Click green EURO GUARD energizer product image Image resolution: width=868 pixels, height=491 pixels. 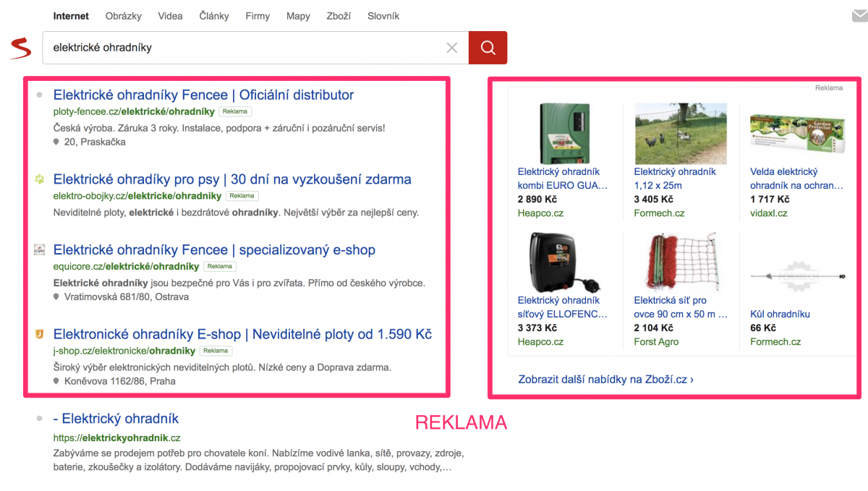(x=564, y=133)
